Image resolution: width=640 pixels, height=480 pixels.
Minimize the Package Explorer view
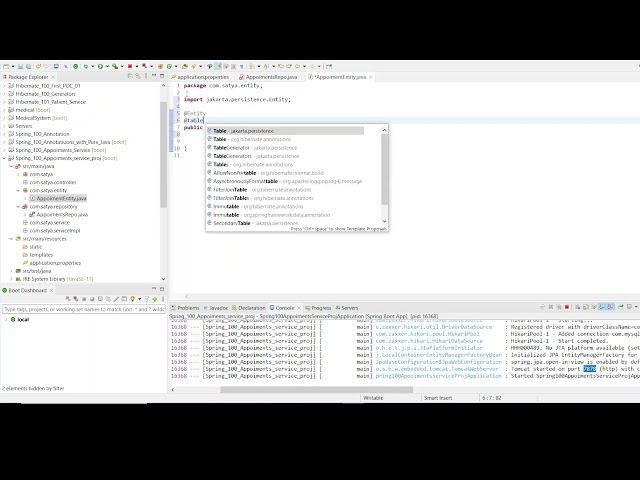(154, 76)
